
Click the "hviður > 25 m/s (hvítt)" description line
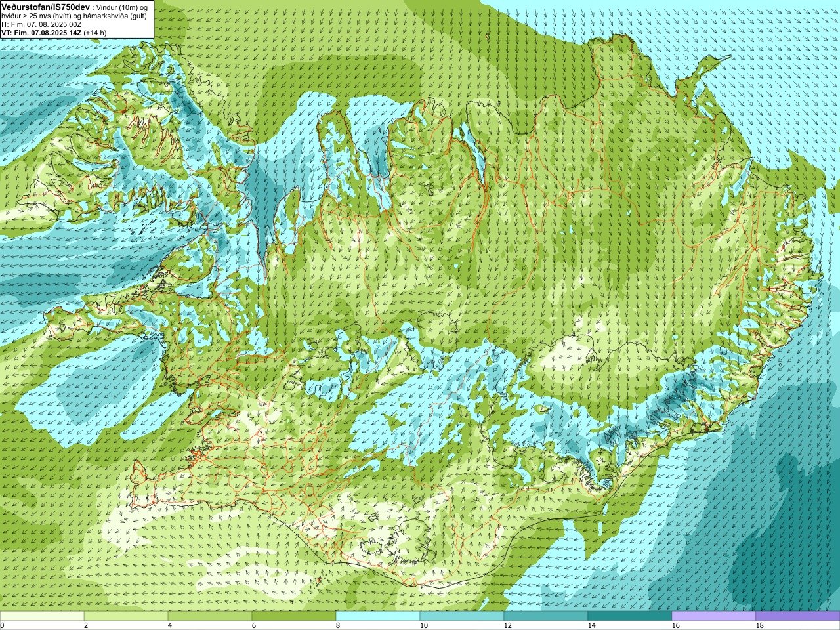74,16
